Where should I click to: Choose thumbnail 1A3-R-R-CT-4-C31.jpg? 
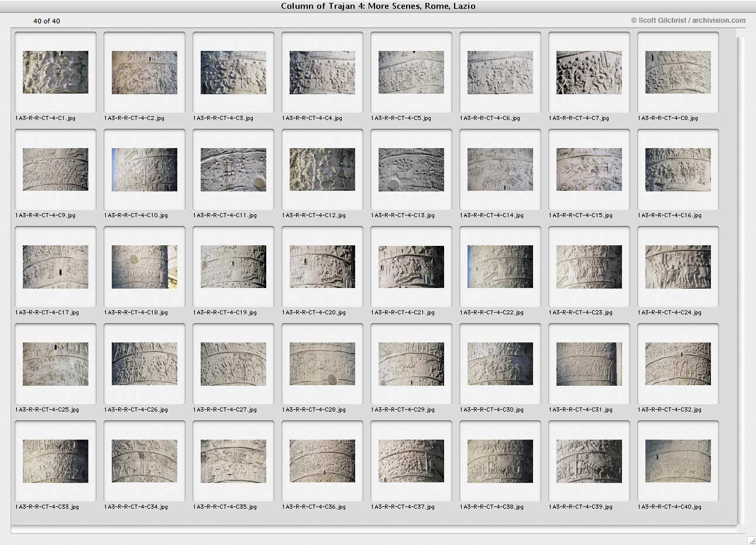[589, 364]
